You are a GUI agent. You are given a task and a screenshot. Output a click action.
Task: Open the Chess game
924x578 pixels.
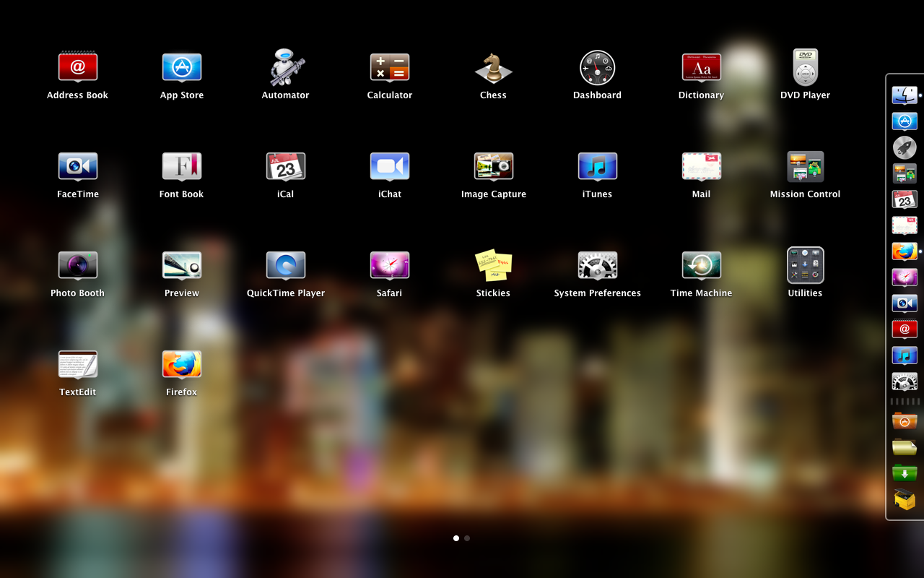[x=494, y=68]
